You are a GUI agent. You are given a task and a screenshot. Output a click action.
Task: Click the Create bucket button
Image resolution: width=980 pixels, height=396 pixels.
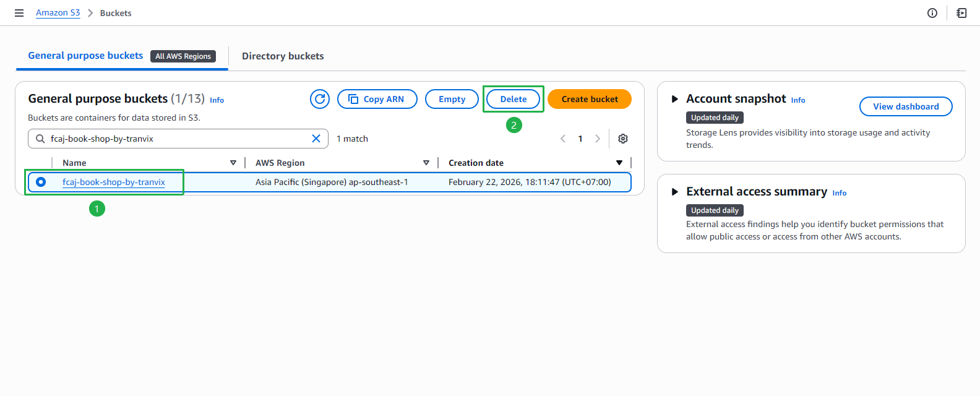click(x=590, y=99)
